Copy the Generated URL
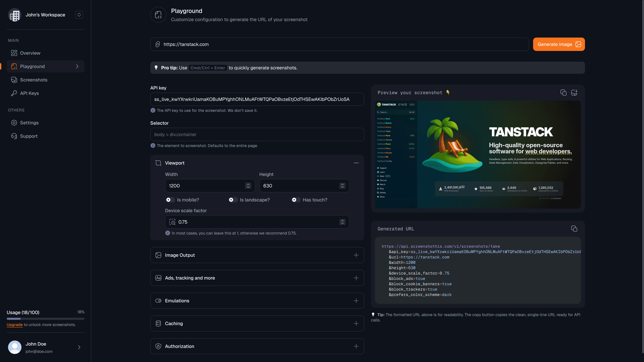The image size is (644, 362). point(574,229)
